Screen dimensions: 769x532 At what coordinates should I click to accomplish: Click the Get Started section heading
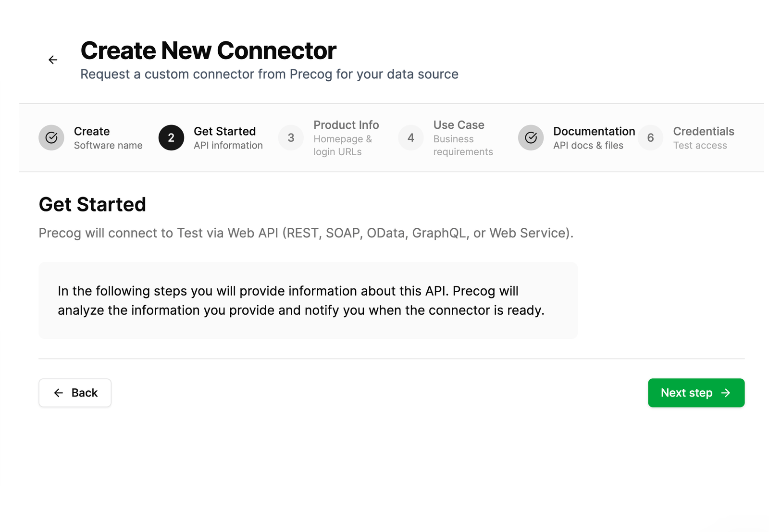(x=92, y=204)
